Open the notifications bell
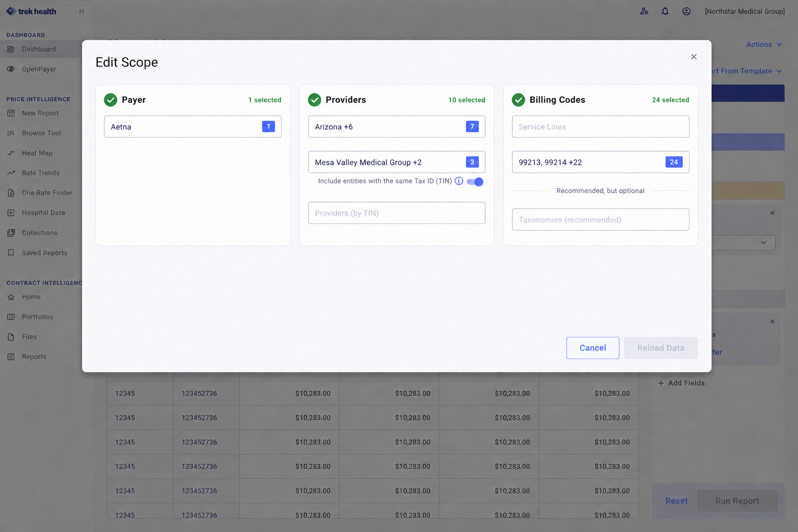Viewport: 798px width, 532px height. click(665, 11)
